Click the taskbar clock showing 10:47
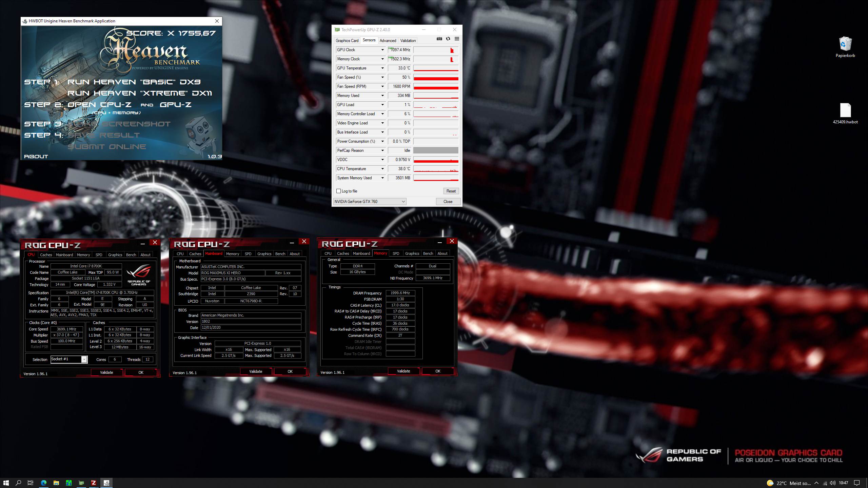 pyautogui.click(x=843, y=483)
